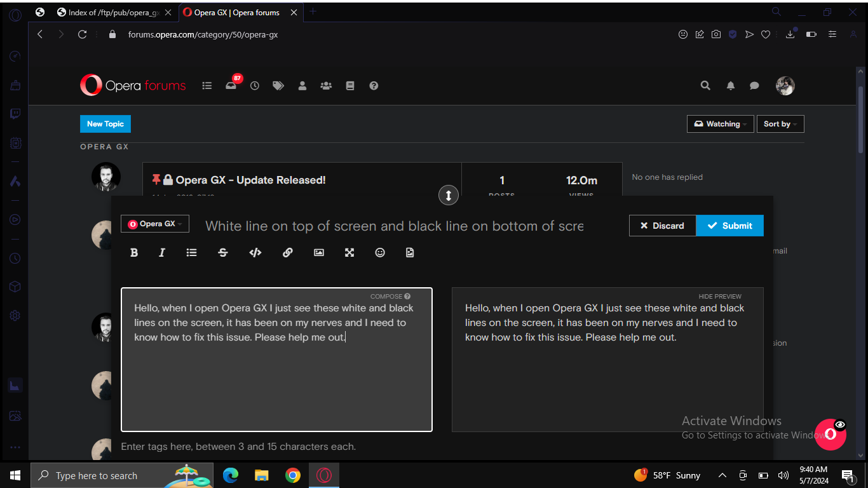The image size is (868, 488).
Task: Open Microsoft Edge from taskbar
Action: point(230,475)
